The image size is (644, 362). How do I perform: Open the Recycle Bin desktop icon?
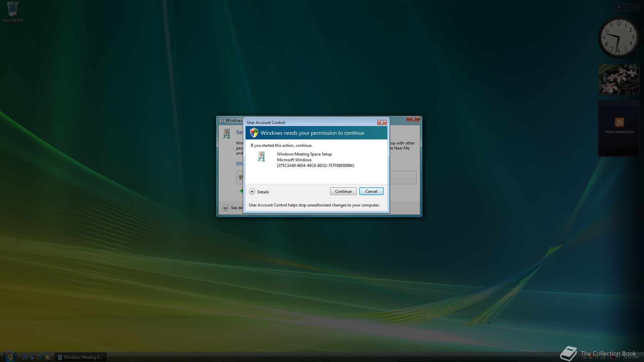(x=13, y=12)
